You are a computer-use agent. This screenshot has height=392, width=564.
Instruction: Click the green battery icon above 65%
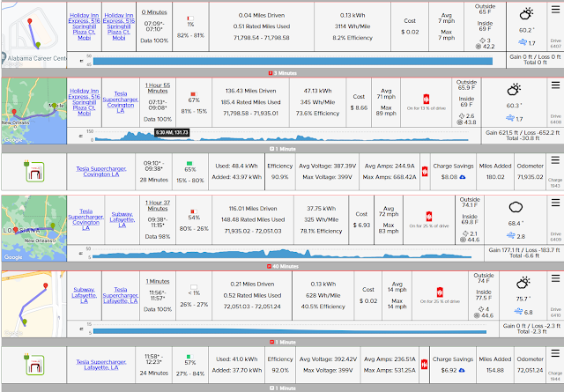pyautogui.click(x=190, y=164)
